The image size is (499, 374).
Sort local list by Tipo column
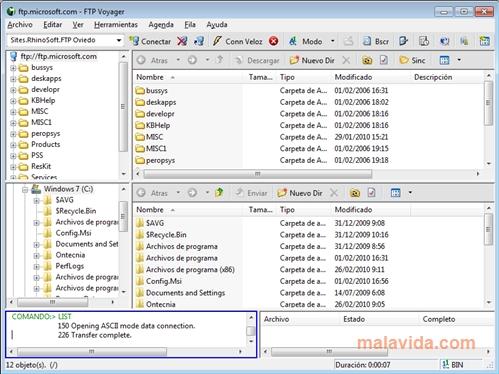[287, 210]
